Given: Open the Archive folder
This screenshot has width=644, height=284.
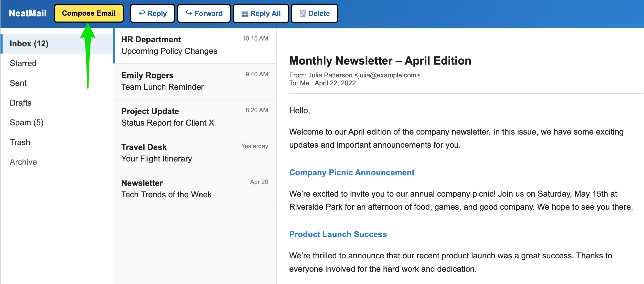Looking at the screenshot, I should pyautogui.click(x=23, y=162).
